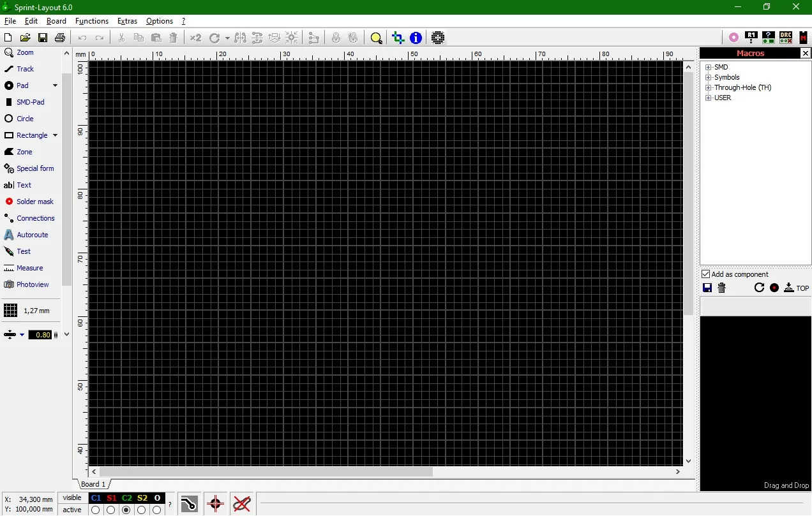The width and height of the screenshot is (812, 516).
Task: Click the New file icon
Action: tap(8, 38)
